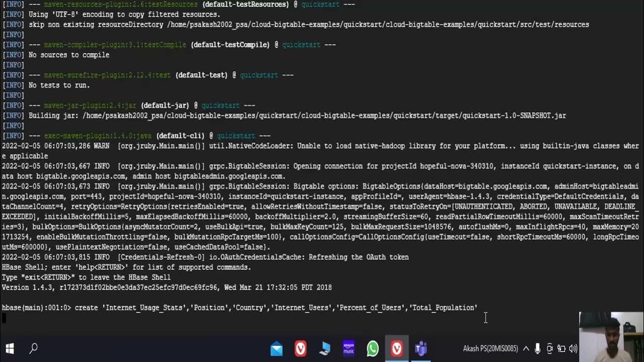This screenshot has height=362, width=644.
Task: Click 'Internet_Usage_Stats' in the create command
Action: click(x=145, y=308)
